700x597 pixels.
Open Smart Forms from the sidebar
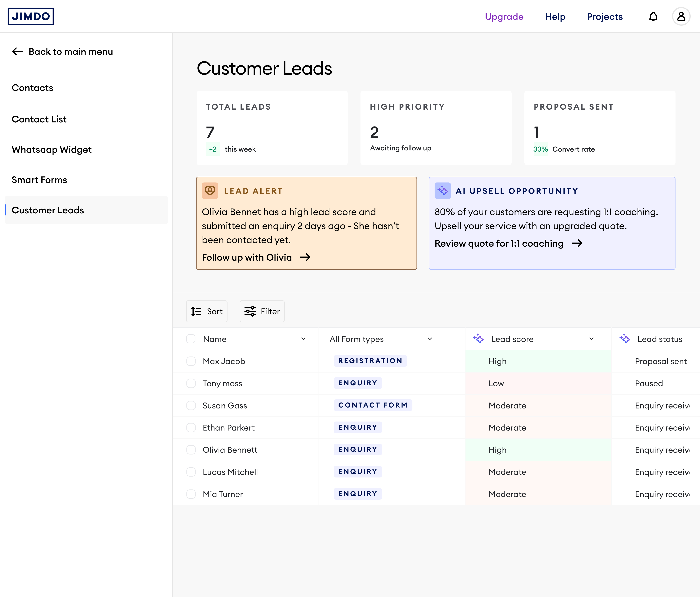(x=39, y=180)
